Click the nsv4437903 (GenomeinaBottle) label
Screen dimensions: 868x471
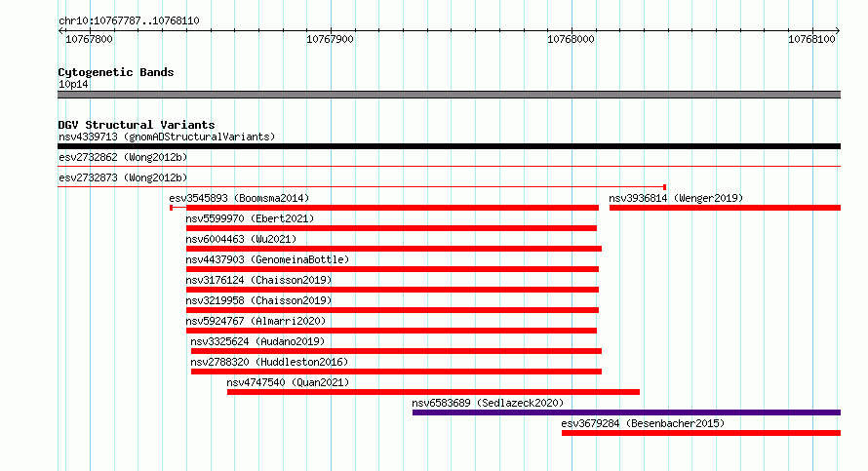click(267, 259)
